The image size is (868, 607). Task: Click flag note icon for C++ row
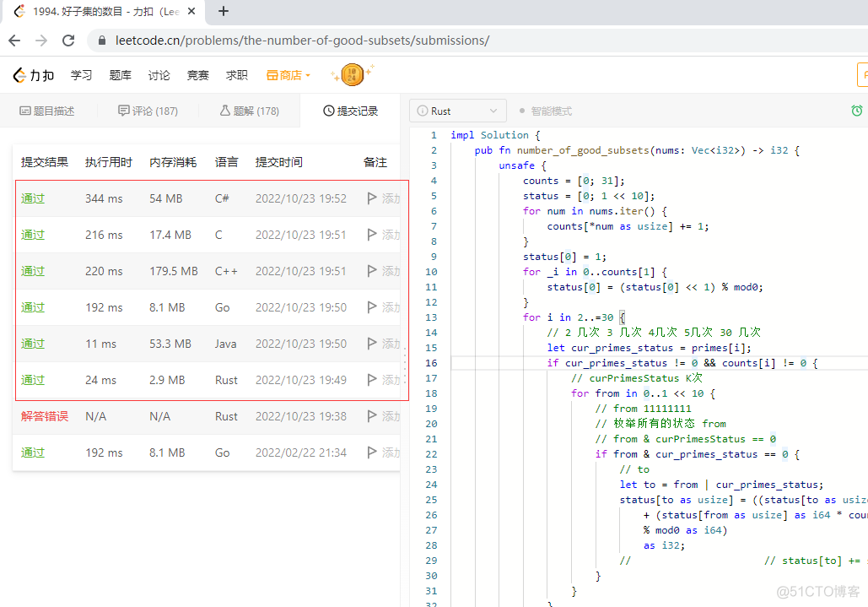(x=372, y=271)
